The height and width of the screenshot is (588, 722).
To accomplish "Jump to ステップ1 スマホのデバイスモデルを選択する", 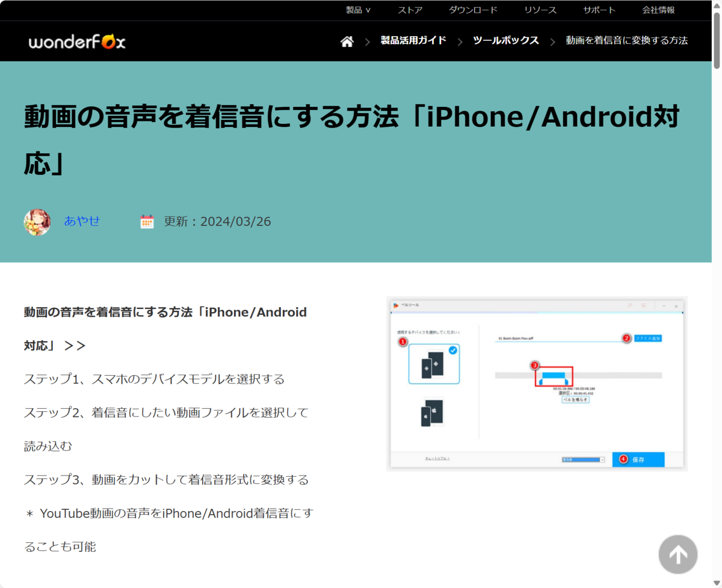I will 154,379.
